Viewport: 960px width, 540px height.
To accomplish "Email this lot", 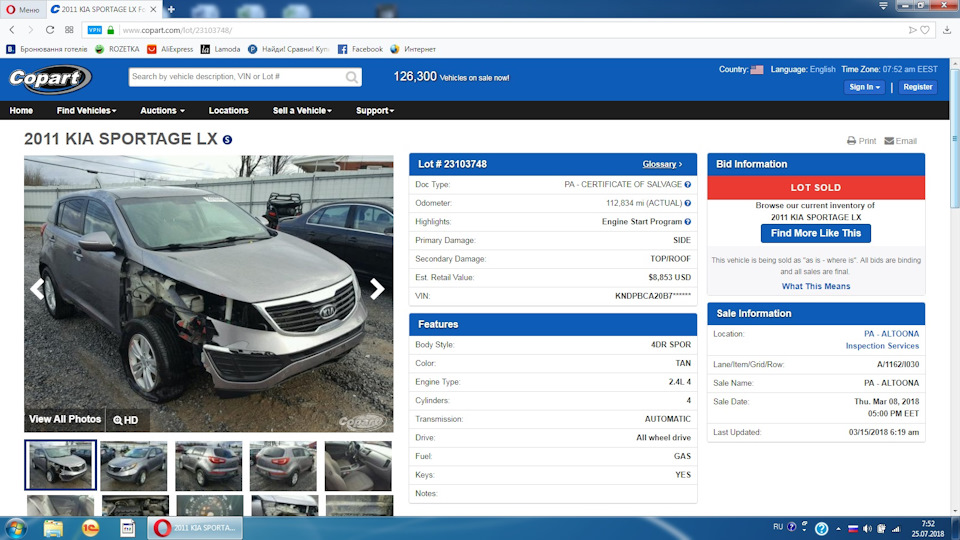I will coord(900,141).
